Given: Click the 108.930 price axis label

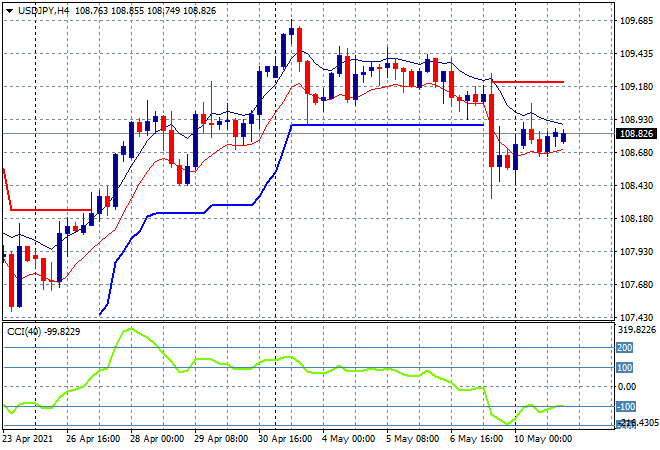Looking at the screenshot, I should tap(636, 120).
